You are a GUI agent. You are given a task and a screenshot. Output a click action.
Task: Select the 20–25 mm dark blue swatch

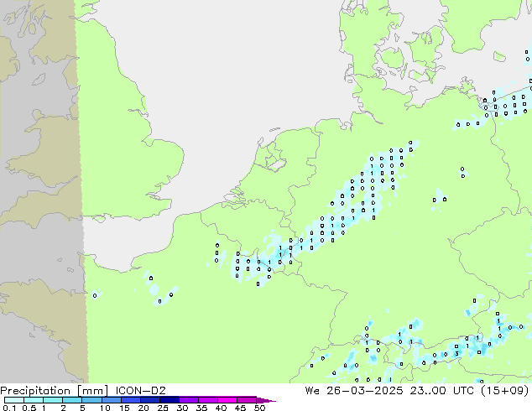[x=150, y=400]
